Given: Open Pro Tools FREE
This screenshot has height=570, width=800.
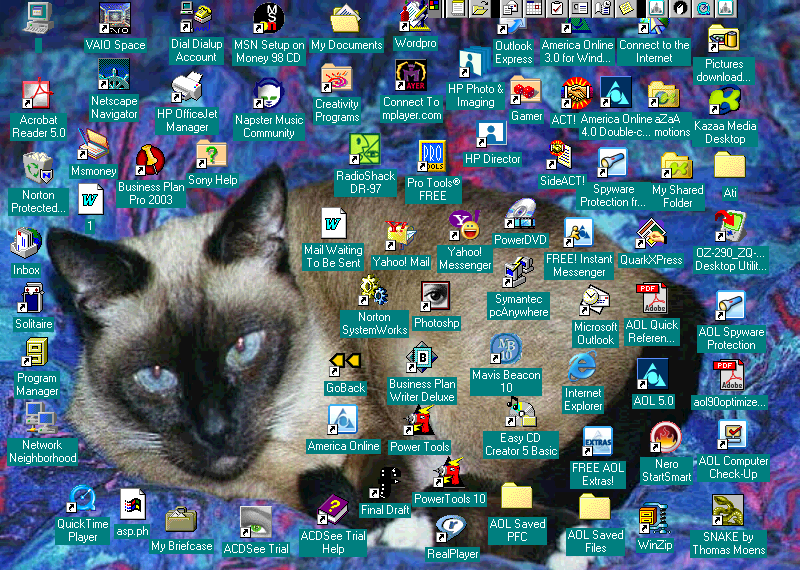Looking at the screenshot, I should point(432,157).
